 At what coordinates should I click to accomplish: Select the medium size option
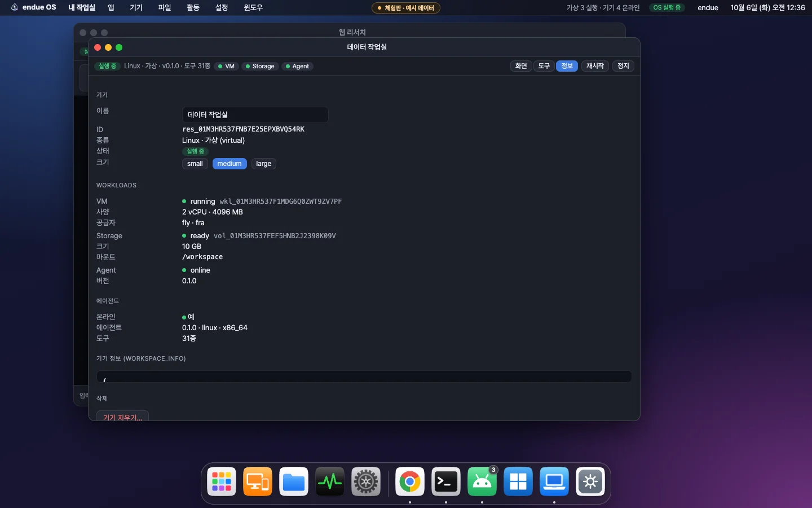click(230, 164)
